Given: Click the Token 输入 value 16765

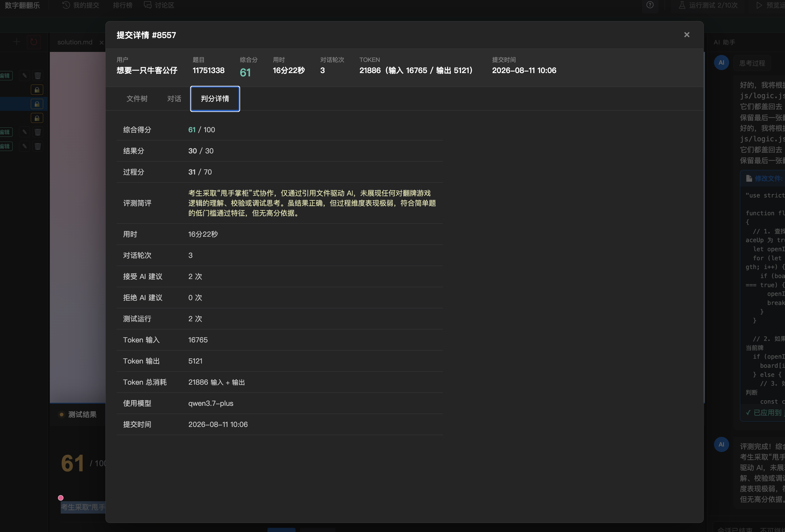Looking at the screenshot, I should click(x=198, y=340).
